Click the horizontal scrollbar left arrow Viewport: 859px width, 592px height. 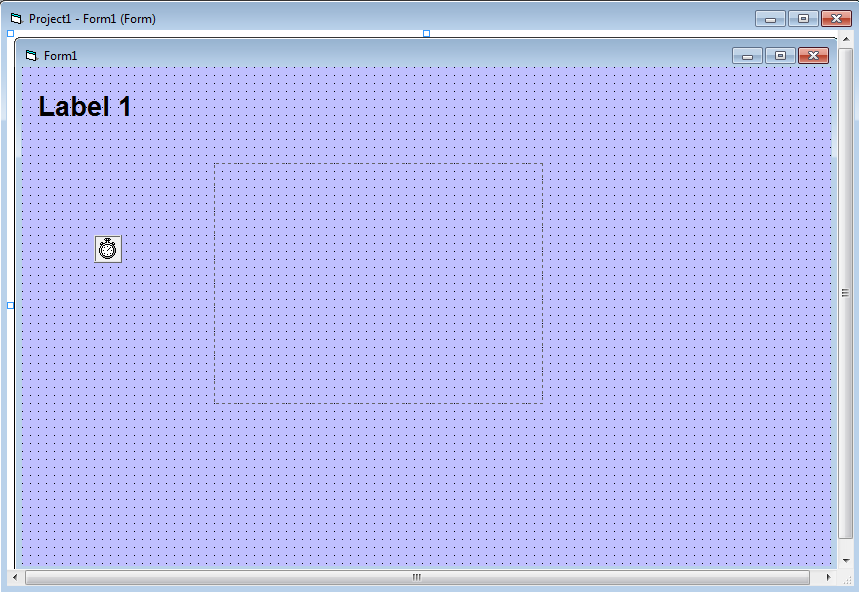tap(15, 578)
